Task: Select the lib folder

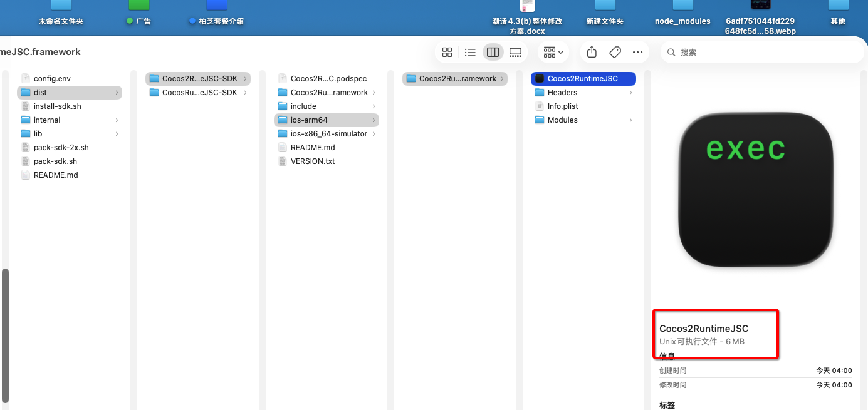Action: (x=69, y=134)
